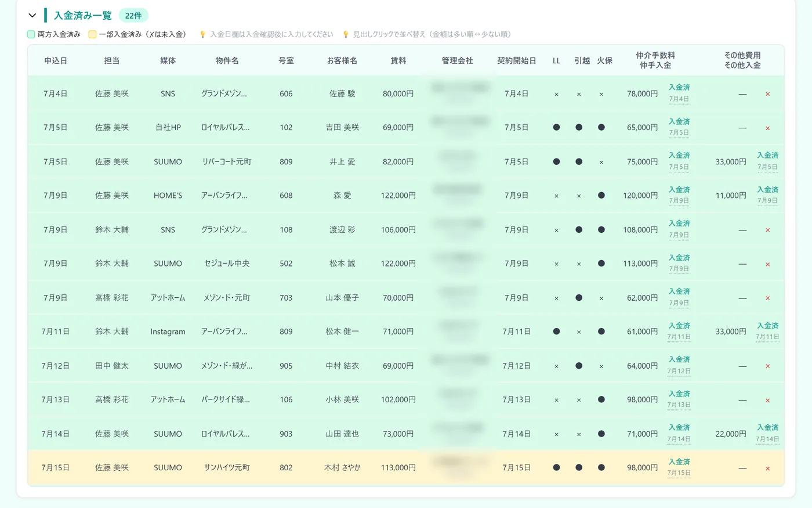This screenshot has height=508, width=812.
Task: Click その他入金 入金済 7月5日 for 井上 愛
Action: click(767, 161)
